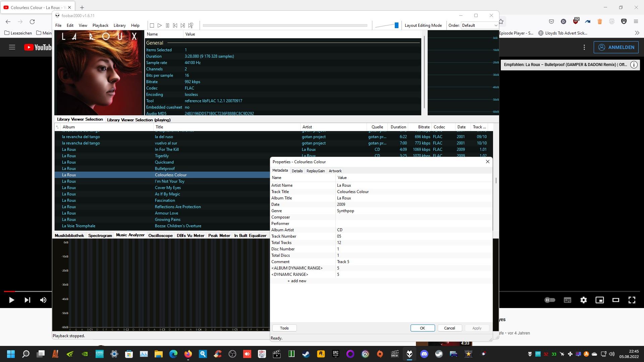The height and width of the screenshot is (362, 644).
Task: Enter YouTube fullscreen mode
Action: (x=632, y=300)
